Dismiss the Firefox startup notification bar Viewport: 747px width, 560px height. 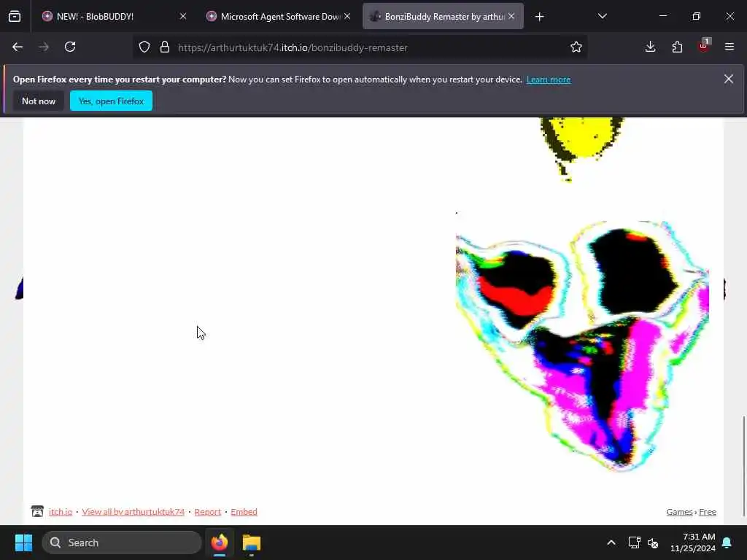coord(729,79)
